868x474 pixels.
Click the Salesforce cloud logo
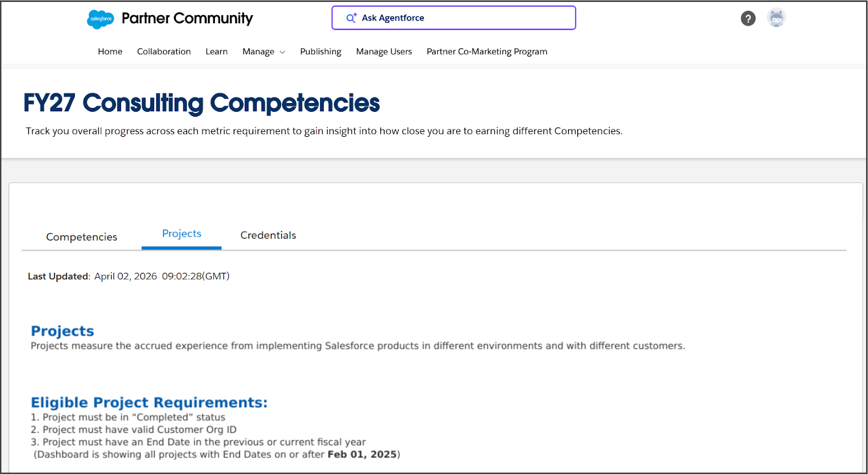point(100,19)
